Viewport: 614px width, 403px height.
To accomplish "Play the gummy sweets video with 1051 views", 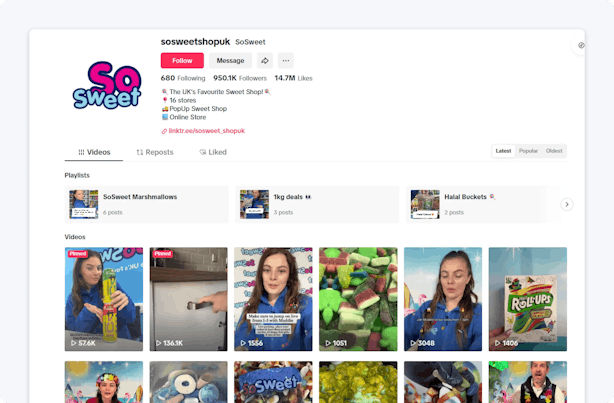I will coord(358,299).
